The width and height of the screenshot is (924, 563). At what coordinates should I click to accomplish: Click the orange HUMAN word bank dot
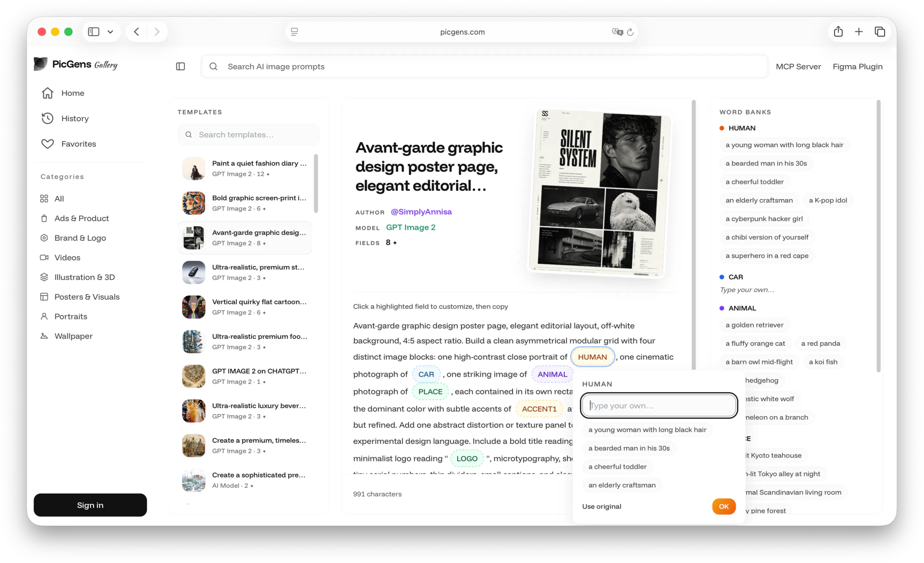[722, 128]
